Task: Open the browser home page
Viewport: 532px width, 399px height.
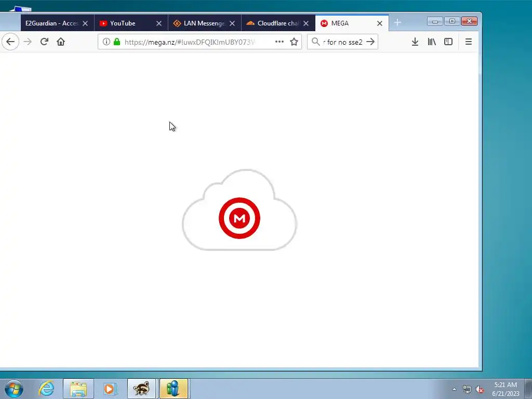Action: (x=61, y=42)
